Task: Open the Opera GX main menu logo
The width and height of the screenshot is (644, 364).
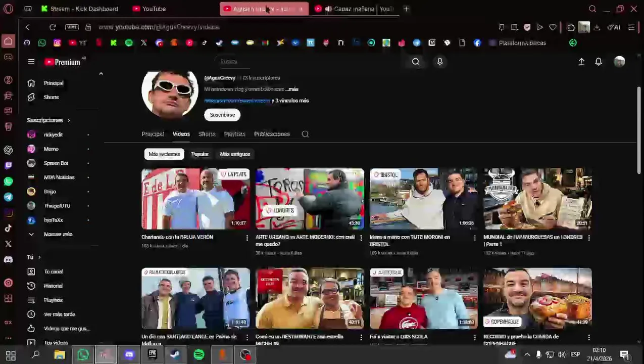Action: [x=8, y=9]
